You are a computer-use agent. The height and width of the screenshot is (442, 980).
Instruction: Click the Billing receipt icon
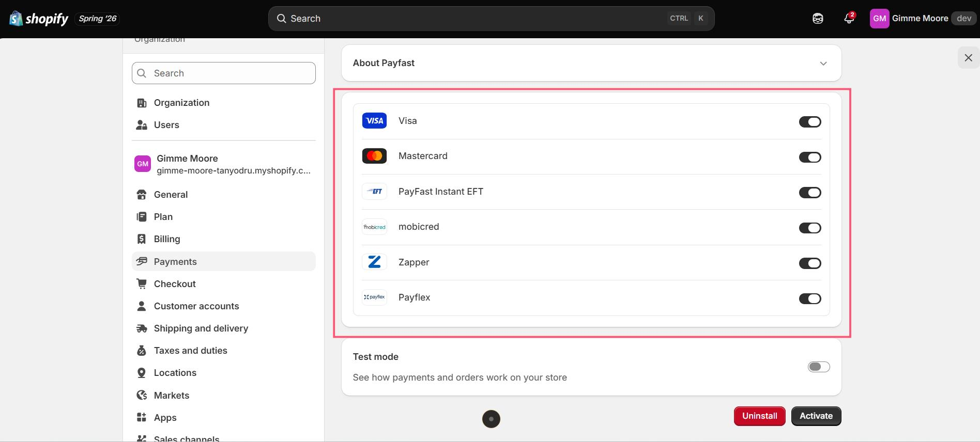pyautogui.click(x=141, y=239)
